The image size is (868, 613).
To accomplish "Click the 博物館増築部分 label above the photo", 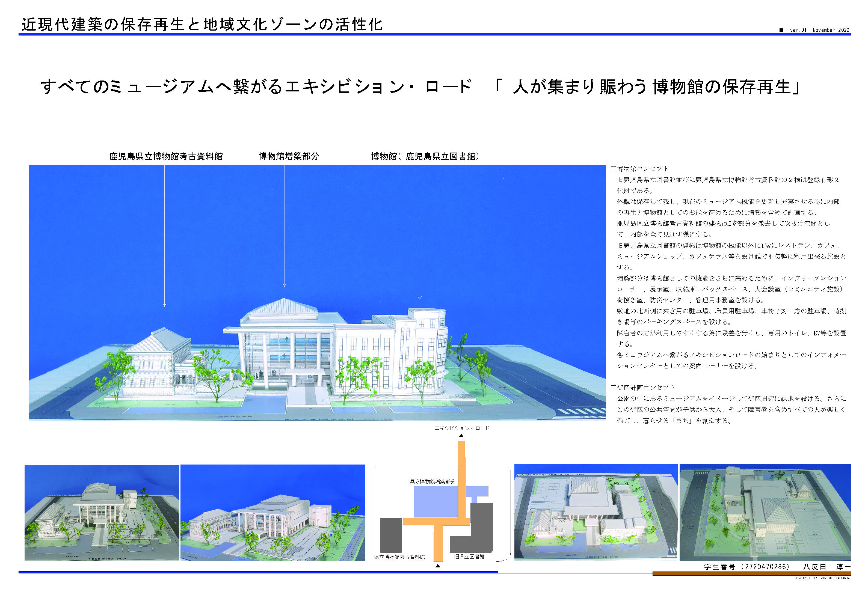I will tap(288, 156).
